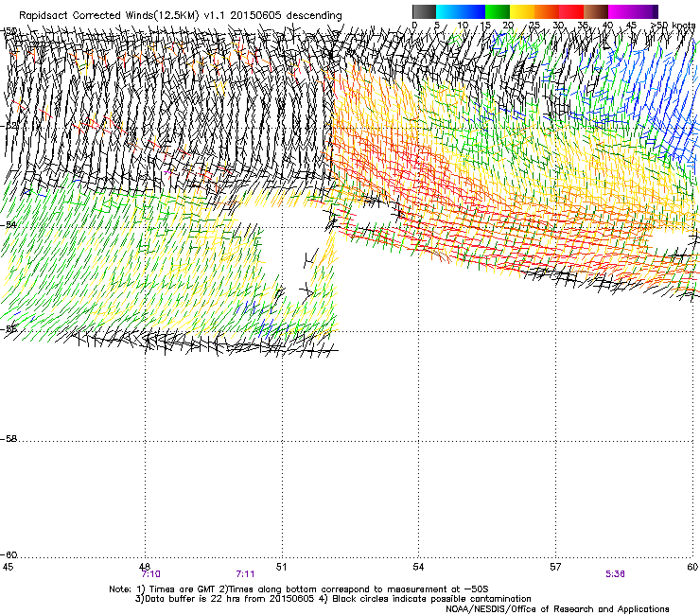The image size is (700, 615).
Task: Click the '-58' latitude axis label
Action: pos(9,439)
